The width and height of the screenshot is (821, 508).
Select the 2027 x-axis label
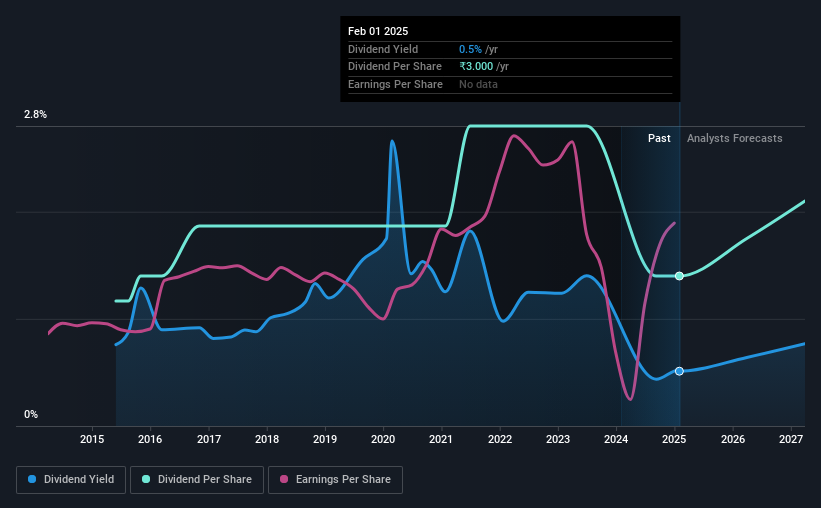pos(791,439)
